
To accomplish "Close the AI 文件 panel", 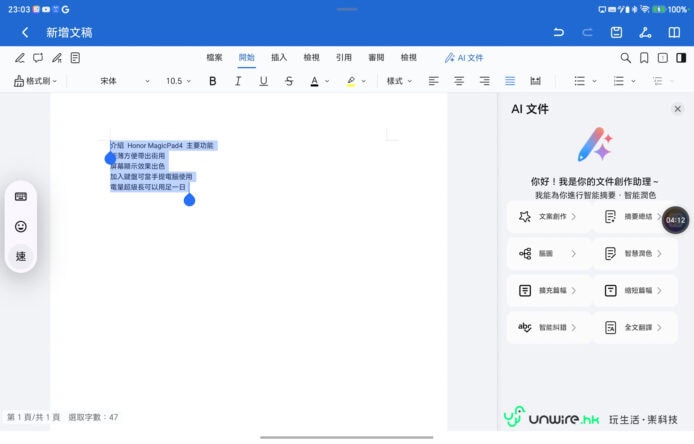I will [677, 109].
